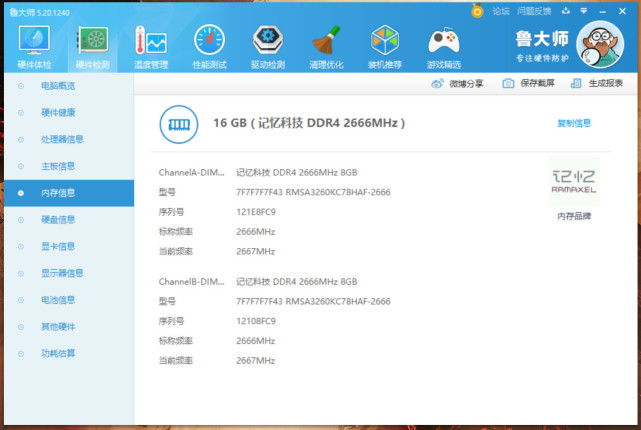Select 硬件检测 hardware detection tab

coord(93,47)
